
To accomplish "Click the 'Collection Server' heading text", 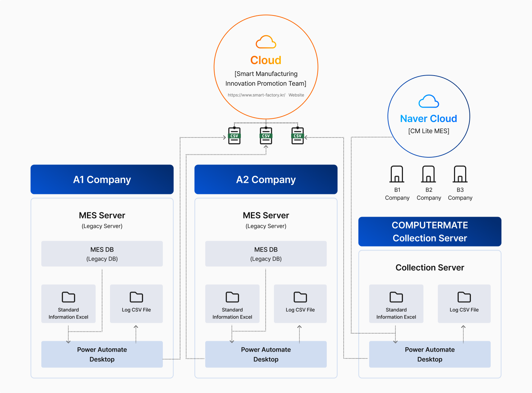I will pos(430,267).
